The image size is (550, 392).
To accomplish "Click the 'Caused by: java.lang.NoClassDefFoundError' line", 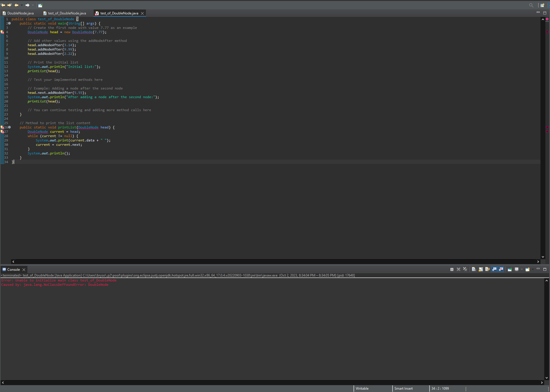I will click(55, 285).
